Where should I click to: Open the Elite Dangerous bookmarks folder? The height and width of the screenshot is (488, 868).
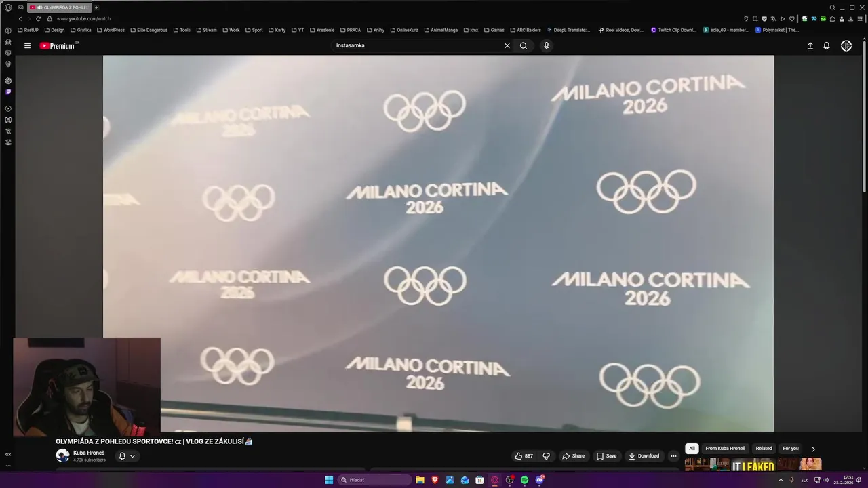(149, 30)
